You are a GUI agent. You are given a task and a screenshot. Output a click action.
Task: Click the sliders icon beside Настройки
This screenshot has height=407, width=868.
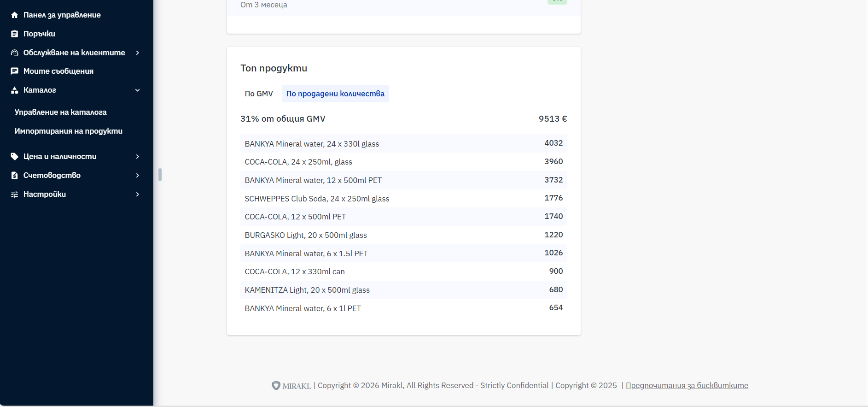click(x=15, y=194)
